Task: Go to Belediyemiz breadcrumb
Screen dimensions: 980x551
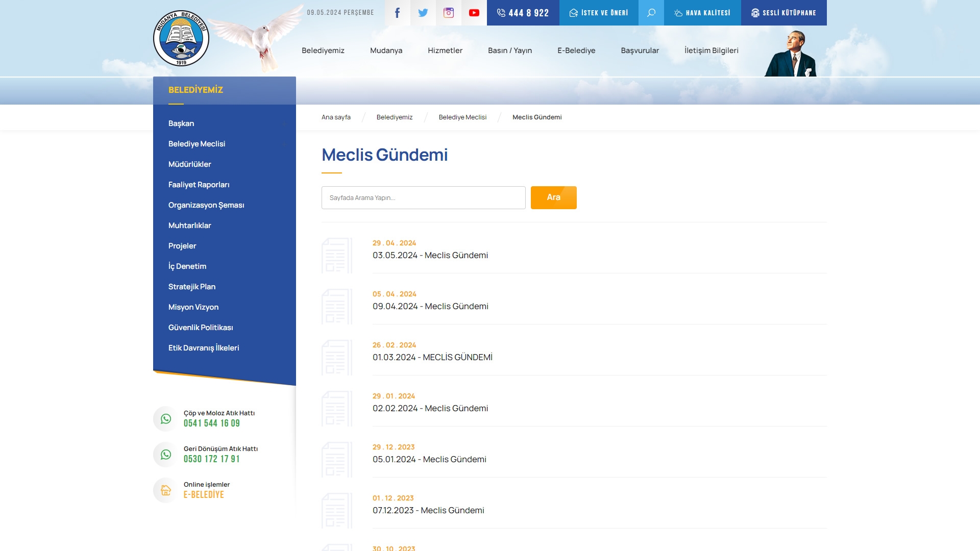Action: coord(395,117)
